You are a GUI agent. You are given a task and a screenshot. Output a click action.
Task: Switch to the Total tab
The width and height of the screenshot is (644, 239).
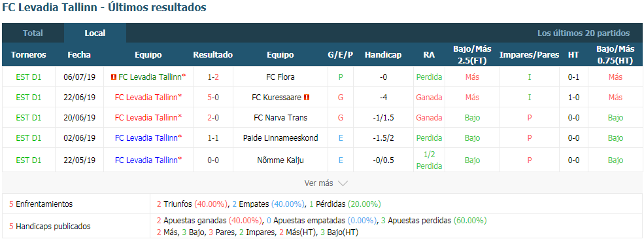click(33, 33)
